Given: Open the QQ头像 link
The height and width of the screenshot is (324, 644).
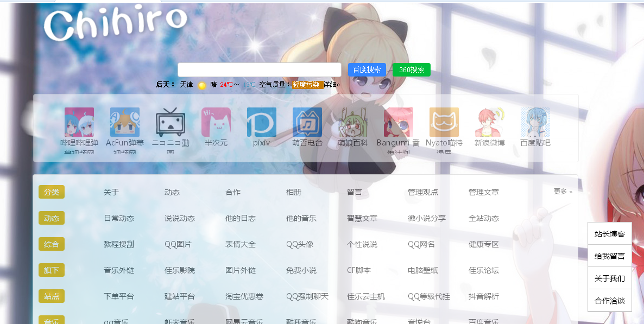Looking at the screenshot, I should 299,244.
